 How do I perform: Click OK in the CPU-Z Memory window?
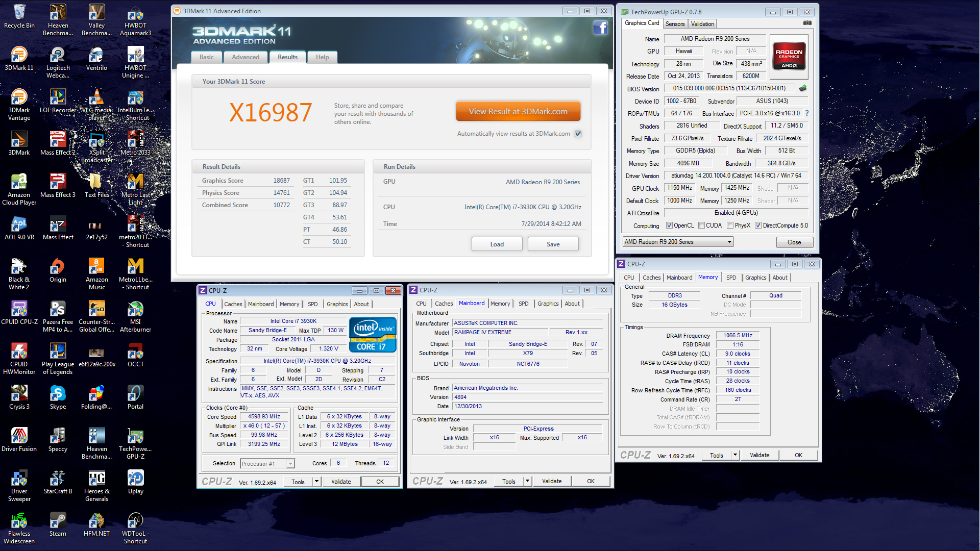point(798,455)
